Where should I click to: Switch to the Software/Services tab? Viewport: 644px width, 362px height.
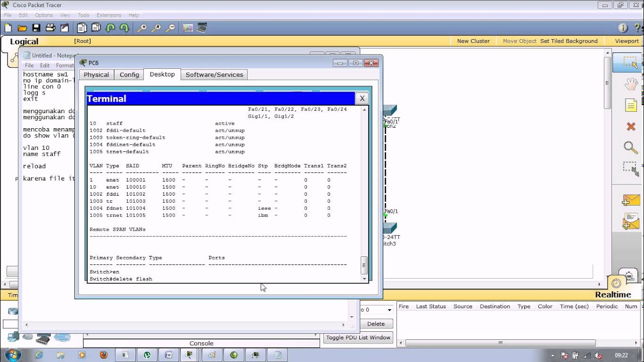pyautogui.click(x=214, y=74)
